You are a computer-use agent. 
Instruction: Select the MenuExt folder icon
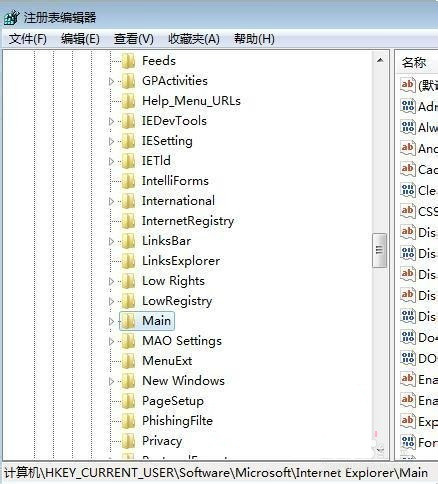pos(128,361)
